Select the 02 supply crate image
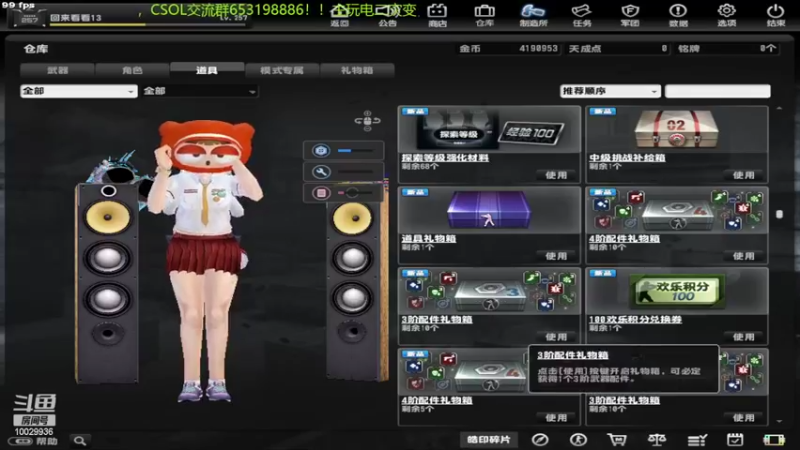 [x=677, y=130]
